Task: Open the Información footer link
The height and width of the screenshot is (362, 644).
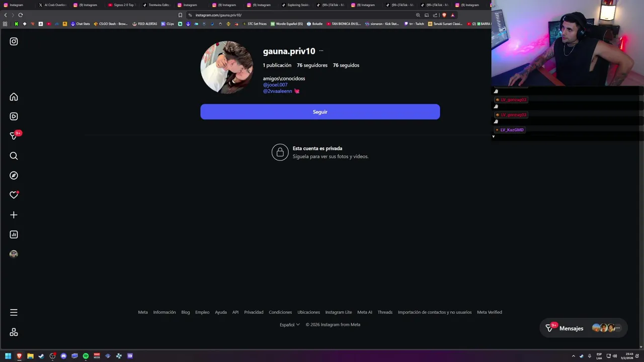Action: (165, 312)
